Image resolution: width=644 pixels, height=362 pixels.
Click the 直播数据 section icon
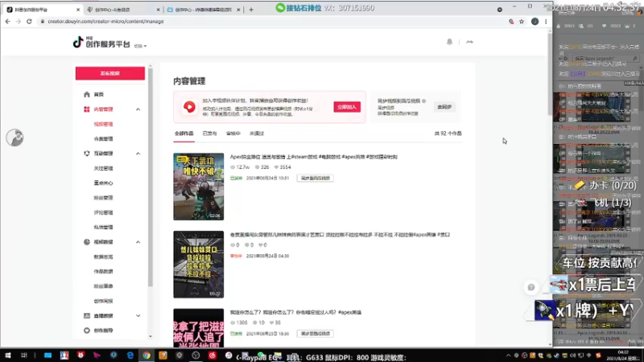pyautogui.click(x=87, y=315)
